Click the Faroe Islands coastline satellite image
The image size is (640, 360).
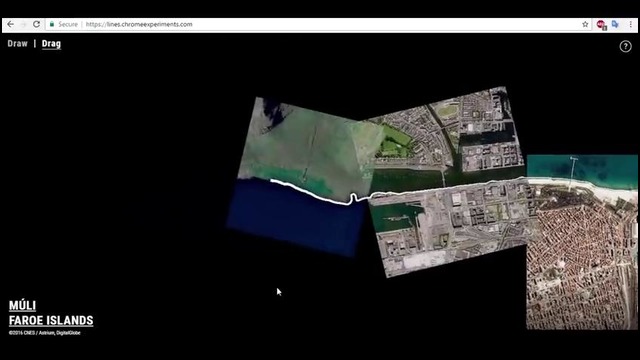302,176
